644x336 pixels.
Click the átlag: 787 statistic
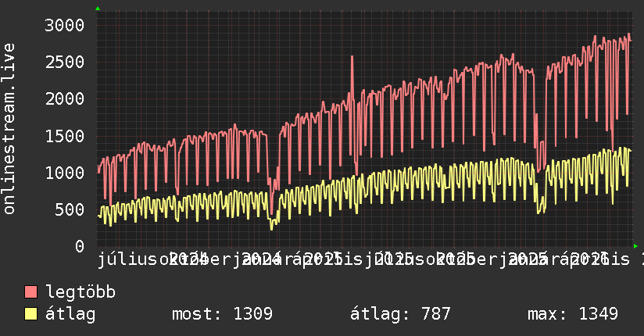400,314
